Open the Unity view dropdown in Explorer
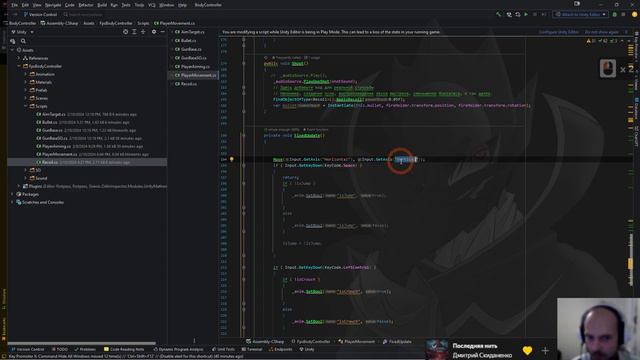This screenshot has height=360, width=640. coord(22,31)
